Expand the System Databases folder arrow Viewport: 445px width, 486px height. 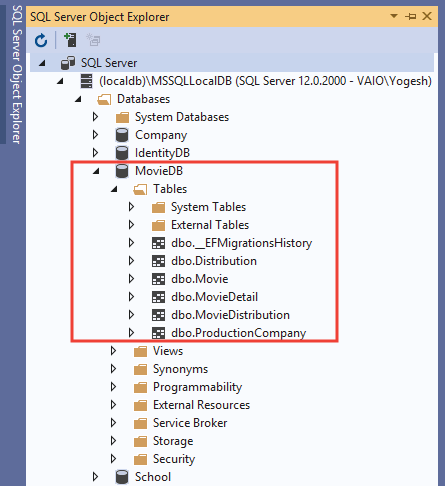pos(95,117)
